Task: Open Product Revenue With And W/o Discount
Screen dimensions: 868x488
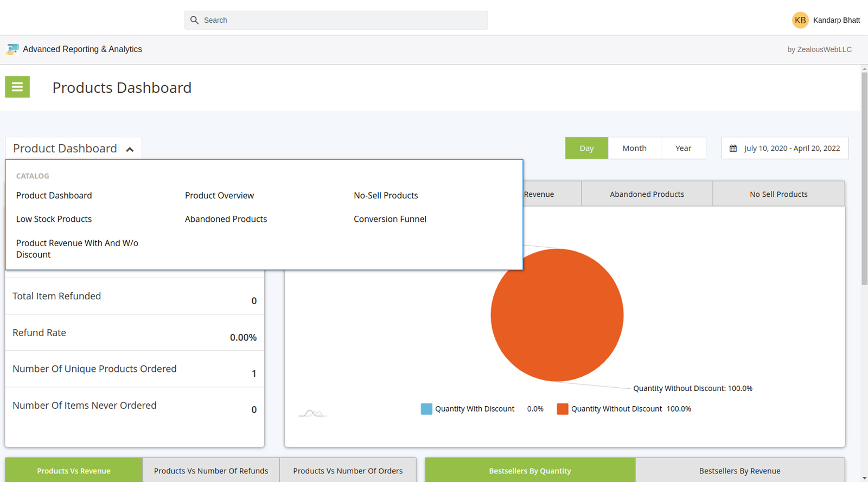Action: click(77, 249)
